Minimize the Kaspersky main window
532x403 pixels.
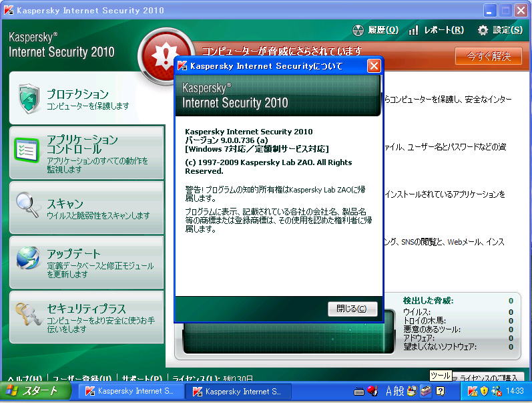[x=489, y=10]
